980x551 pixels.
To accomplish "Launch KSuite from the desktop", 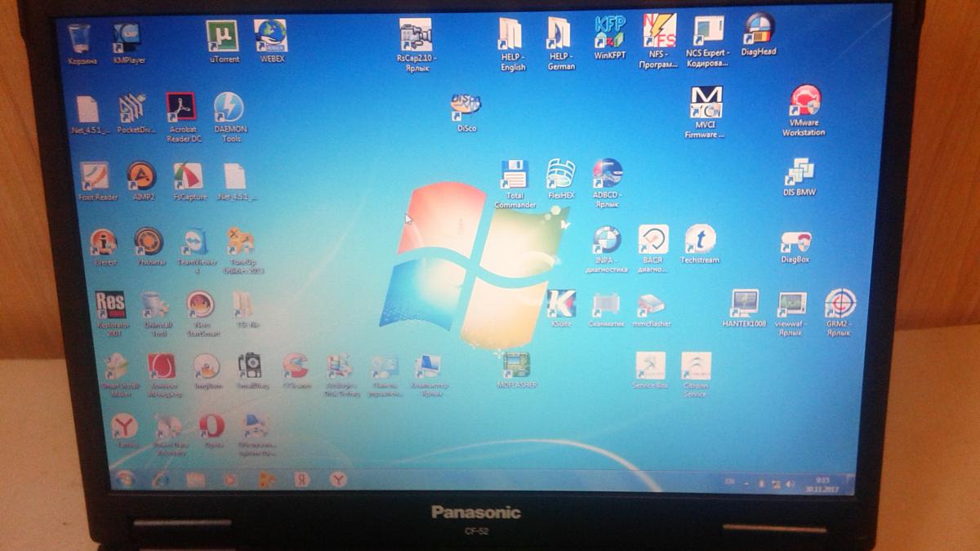I will click(562, 304).
